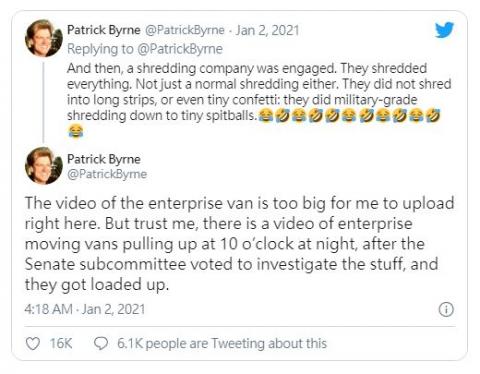Click the enterprise van tweet body text
Viewport: 480px width, 374px height.
click(239, 243)
